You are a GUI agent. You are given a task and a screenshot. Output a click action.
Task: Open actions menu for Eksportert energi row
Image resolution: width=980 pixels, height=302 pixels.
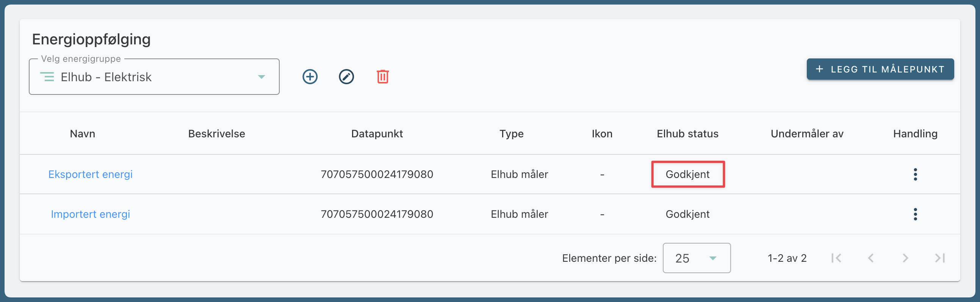tap(915, 175)
